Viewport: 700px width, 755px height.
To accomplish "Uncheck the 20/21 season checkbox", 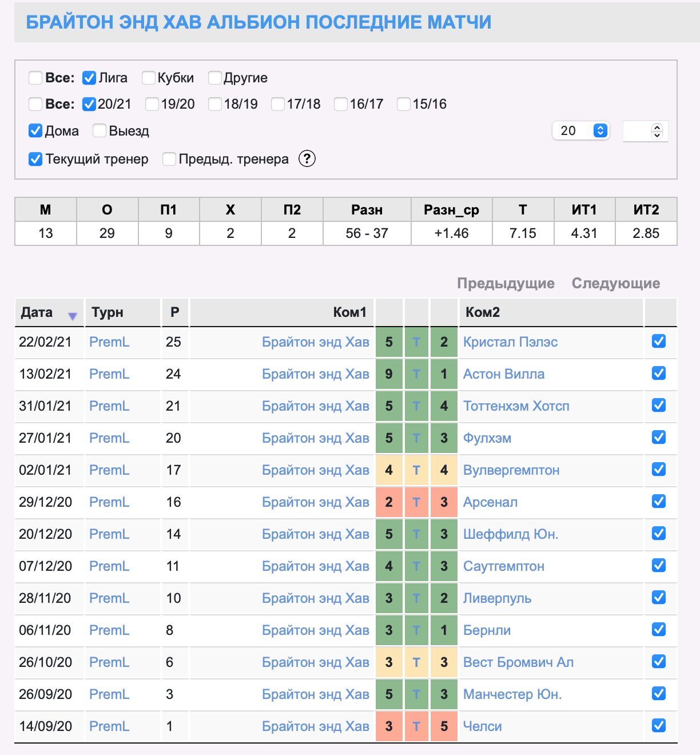I will pos(89,104).
